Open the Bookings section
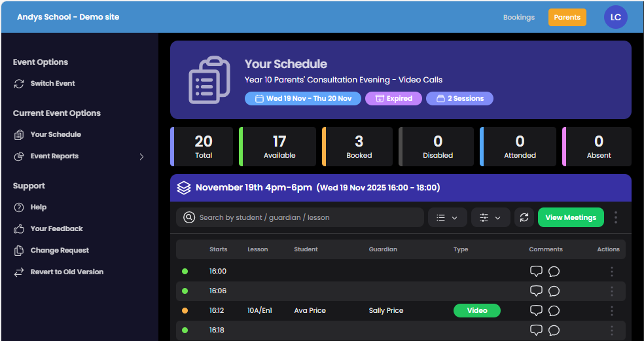644x341 pixels. click(x=519, y=17)
